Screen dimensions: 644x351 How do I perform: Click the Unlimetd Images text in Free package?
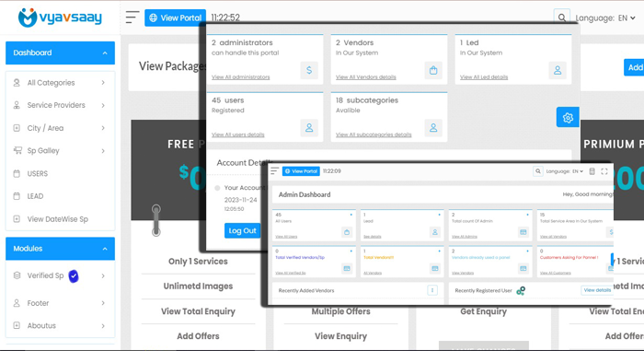198,286
